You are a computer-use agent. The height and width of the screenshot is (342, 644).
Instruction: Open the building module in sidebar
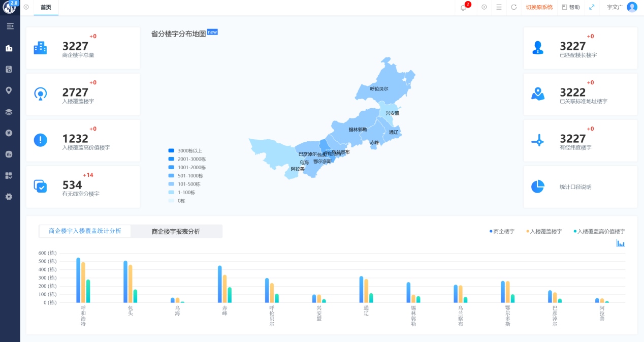pos(9,48)
